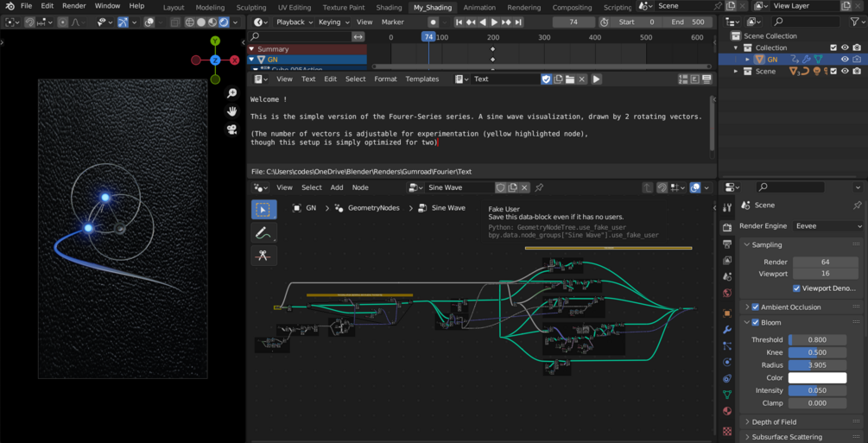Viewport: 868px width, 443px height.
Task: Click the Bloom Color white swatch
Action: click(817, 377)
